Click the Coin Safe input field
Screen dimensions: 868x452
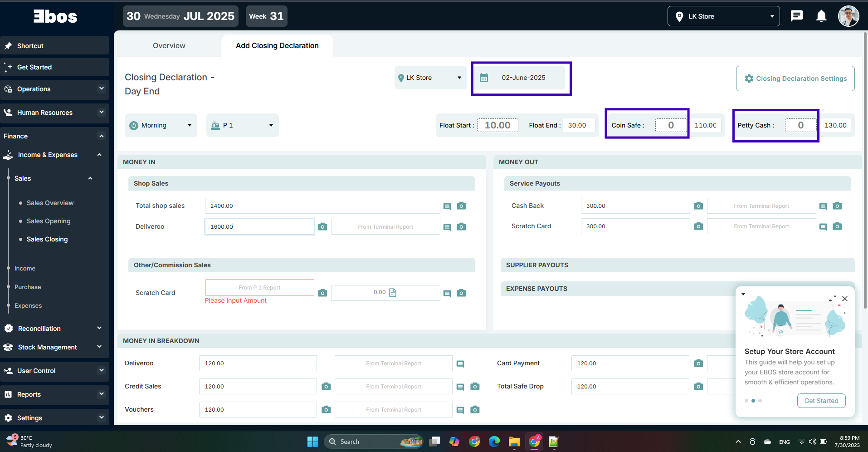coord(671,125)
